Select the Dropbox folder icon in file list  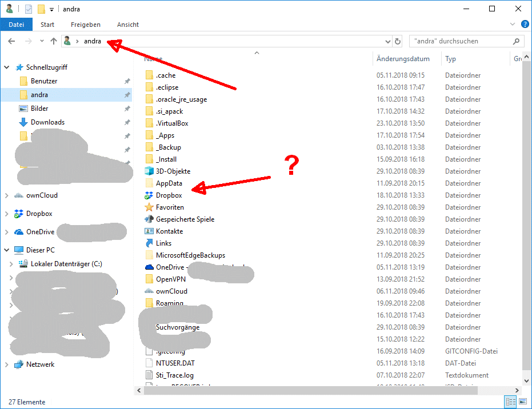click(149, 195)
